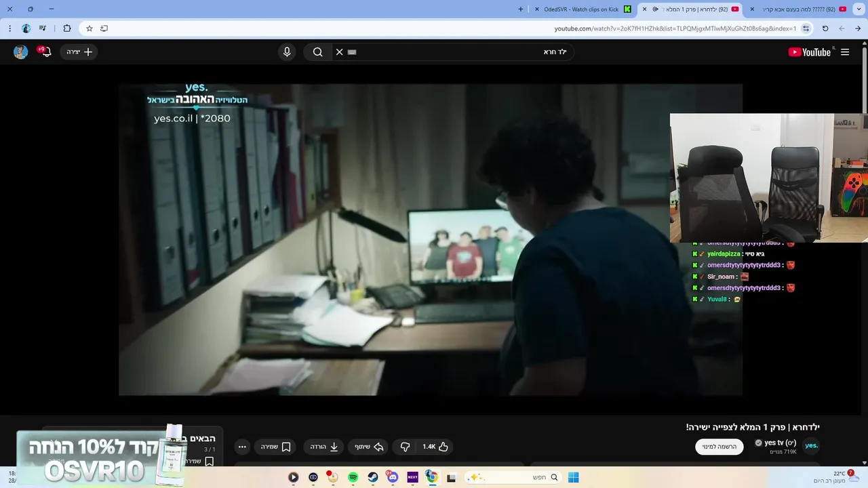
Task: Open the yes channel avatar
Action: coord(811,446)
